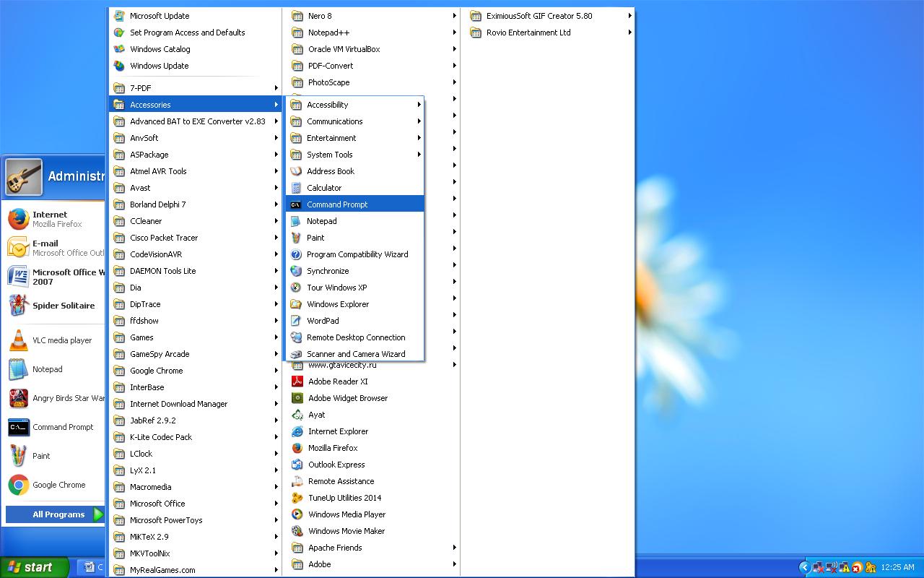Expand the Rovio Entertainment Ltd folder
This screenshot has height=578, width=924.
tap(549, 33)
